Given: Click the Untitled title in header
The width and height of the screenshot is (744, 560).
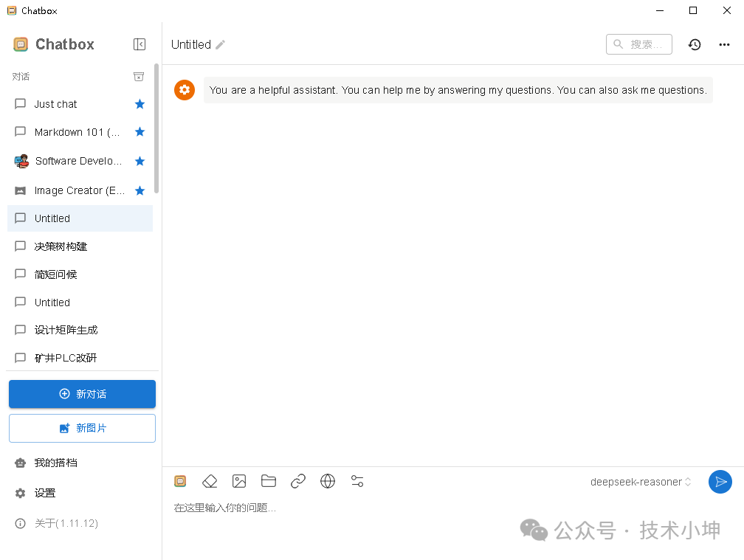Looking at the screenshot, I should [x=190, y=44].
